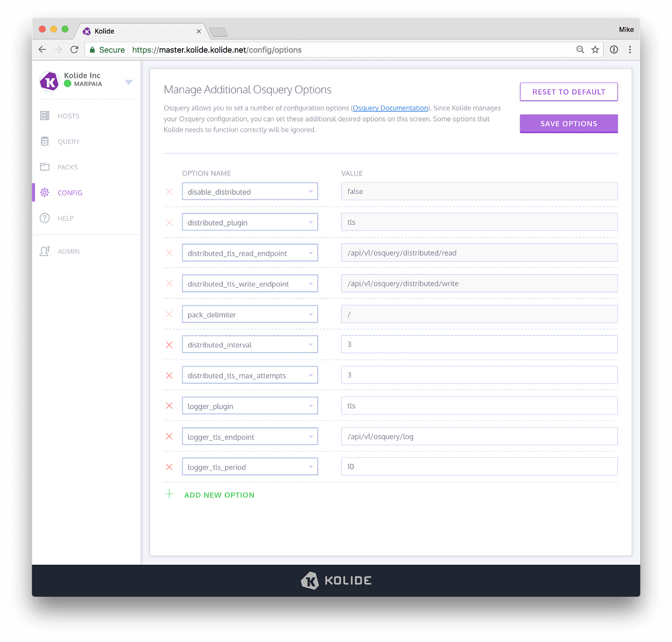Select the Hosts icon in the sidebar
Viewport: 672px width, 642px height.
pos(45,116)
